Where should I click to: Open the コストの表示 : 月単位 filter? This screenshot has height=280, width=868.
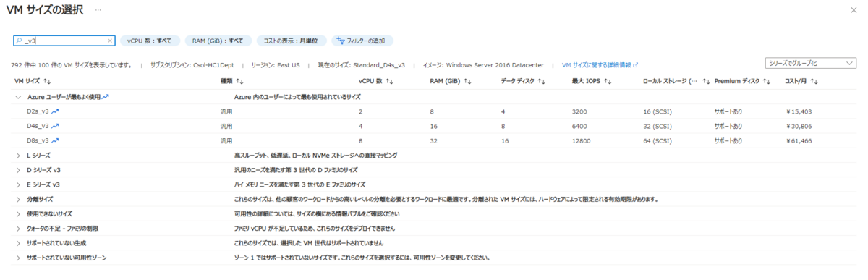point(290,41)
